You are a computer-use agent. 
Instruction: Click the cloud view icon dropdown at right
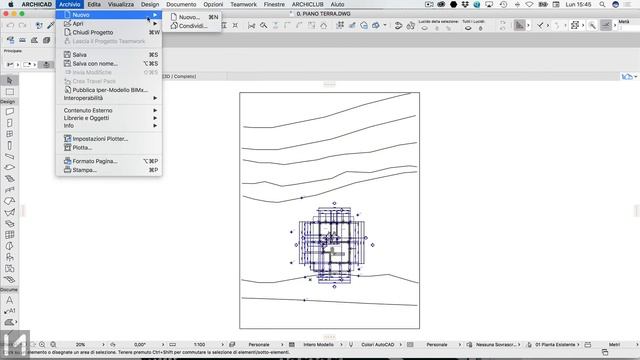click(629, 76)
